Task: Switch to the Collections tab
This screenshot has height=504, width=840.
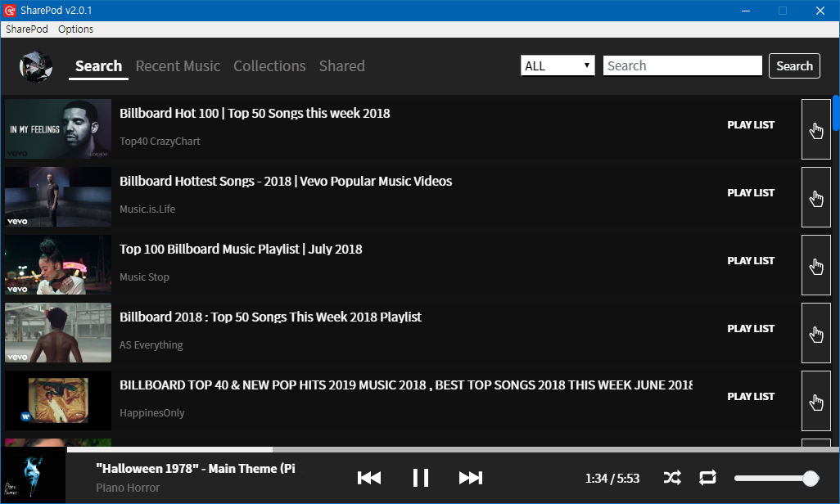Action: coord(269,66)
